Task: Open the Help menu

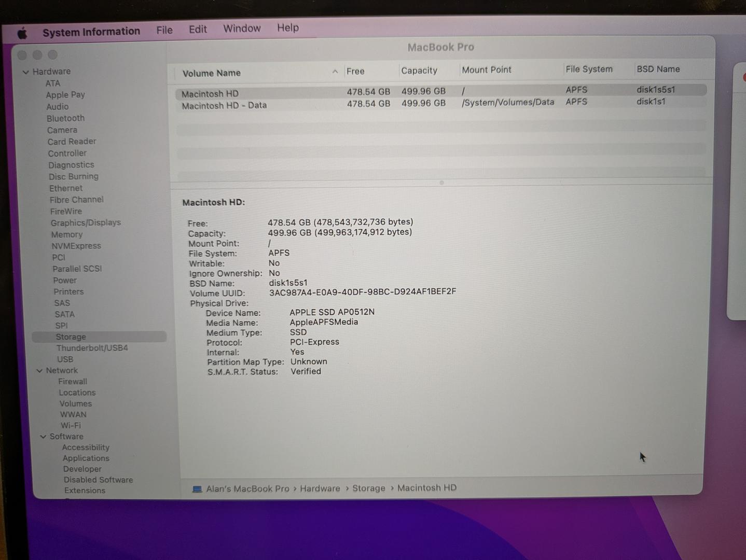Action: click(288, 28)
